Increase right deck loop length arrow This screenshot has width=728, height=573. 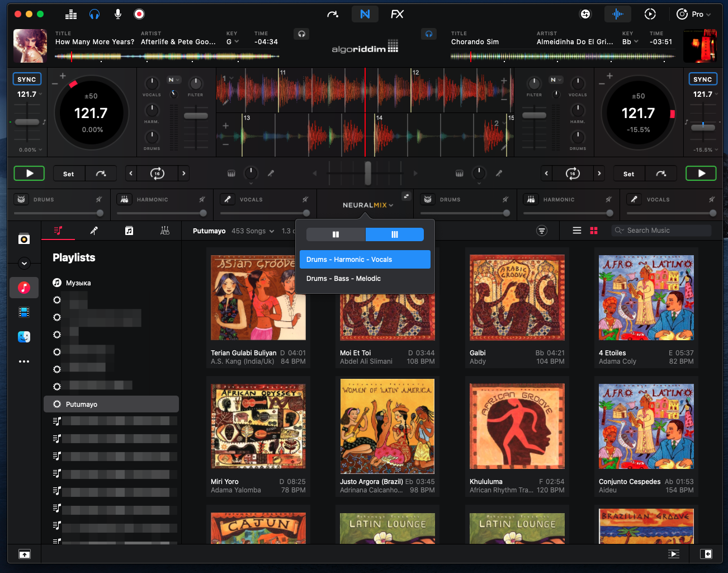click(x=599, y=173)
